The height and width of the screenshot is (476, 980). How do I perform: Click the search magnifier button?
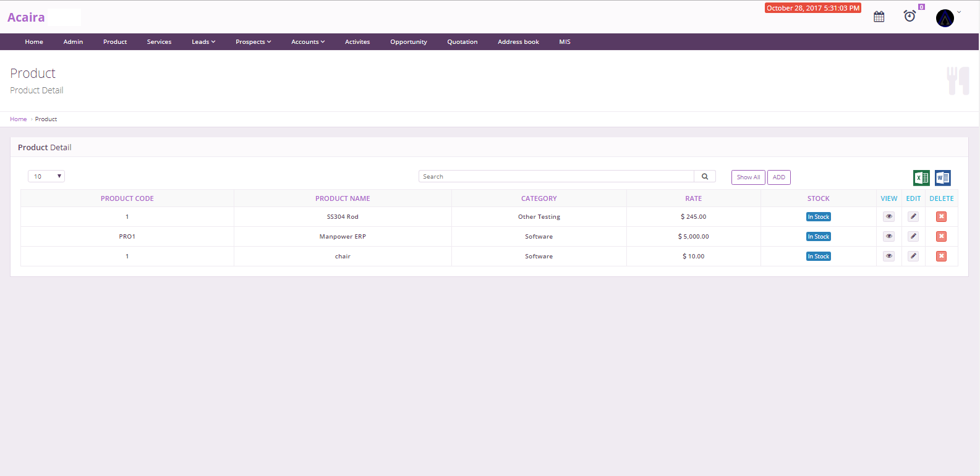coord(705,177)
